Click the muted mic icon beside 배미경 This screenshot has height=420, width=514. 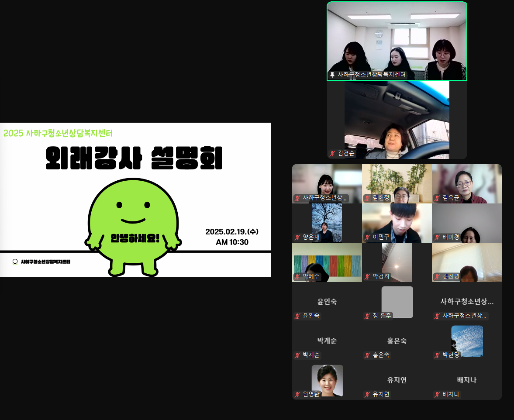[x=437, y=238]
